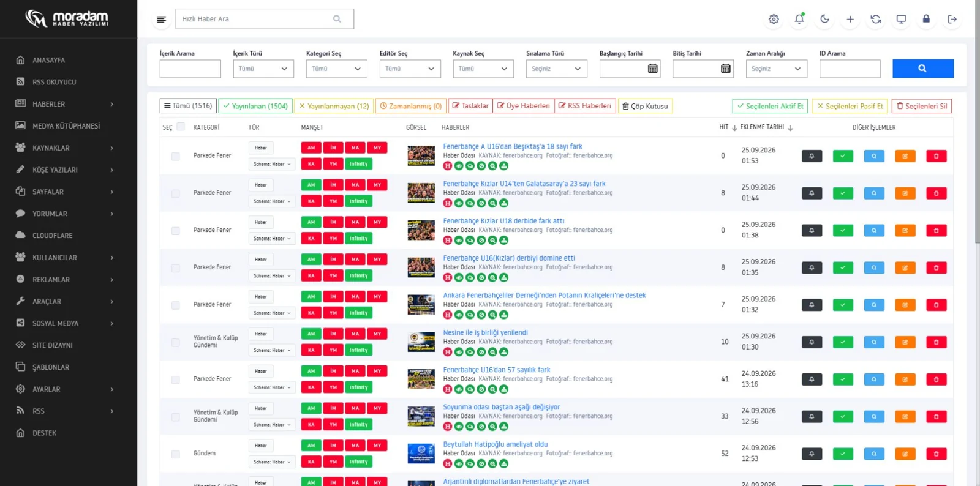Open the Zaman Aralığı dropdown
This screenshot has height=486, width=980.
[776, 69]
